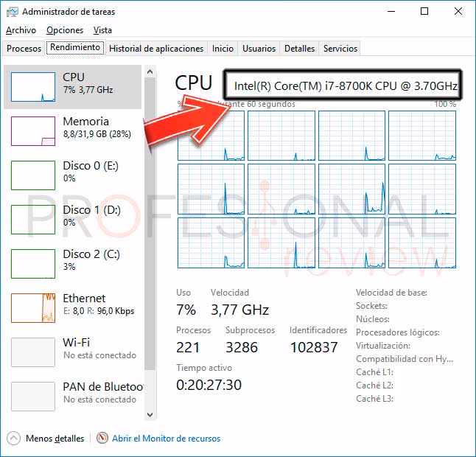
Task: Open the Archivo menu
Action: click(x=21, y=30)
